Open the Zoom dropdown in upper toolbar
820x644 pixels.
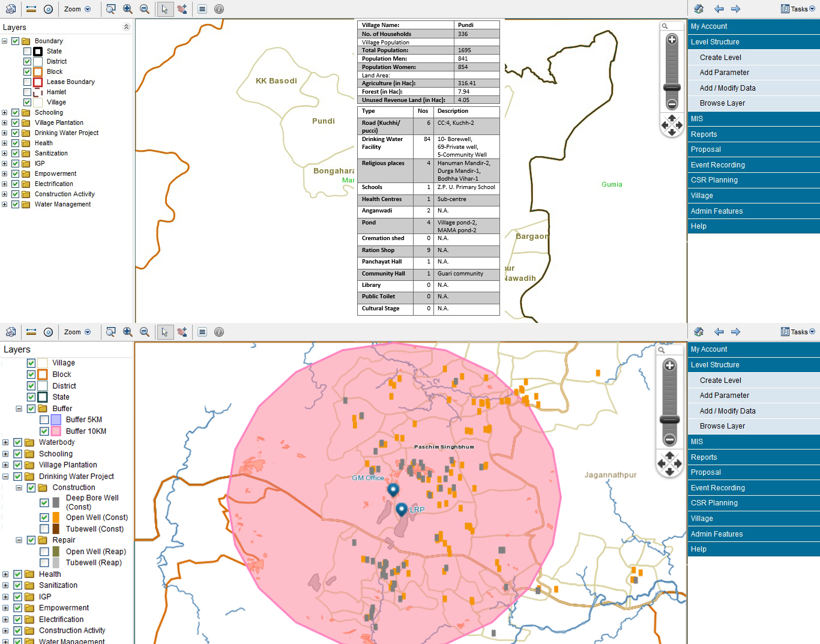coord(77,9)
